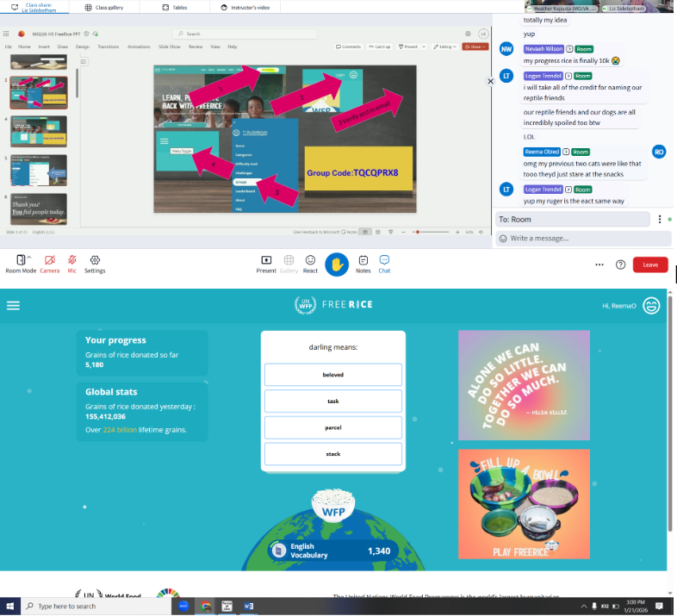Image resolution: width=677 pixels, height=616 pixels.
Task: Switch to Slide Sorter grid view
Action: point(378,232)
